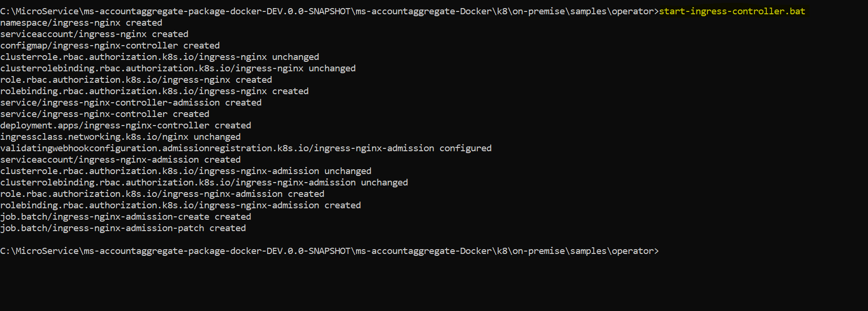Click the clusterrolebinding ingress-nginx-admission unchanged line

click(x=204, y=183)
